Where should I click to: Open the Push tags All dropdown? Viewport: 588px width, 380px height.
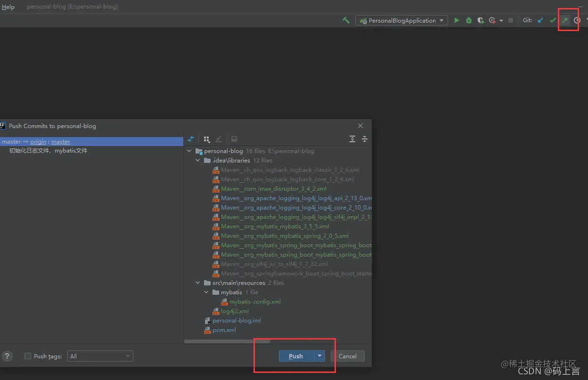(x=100, y=356)
